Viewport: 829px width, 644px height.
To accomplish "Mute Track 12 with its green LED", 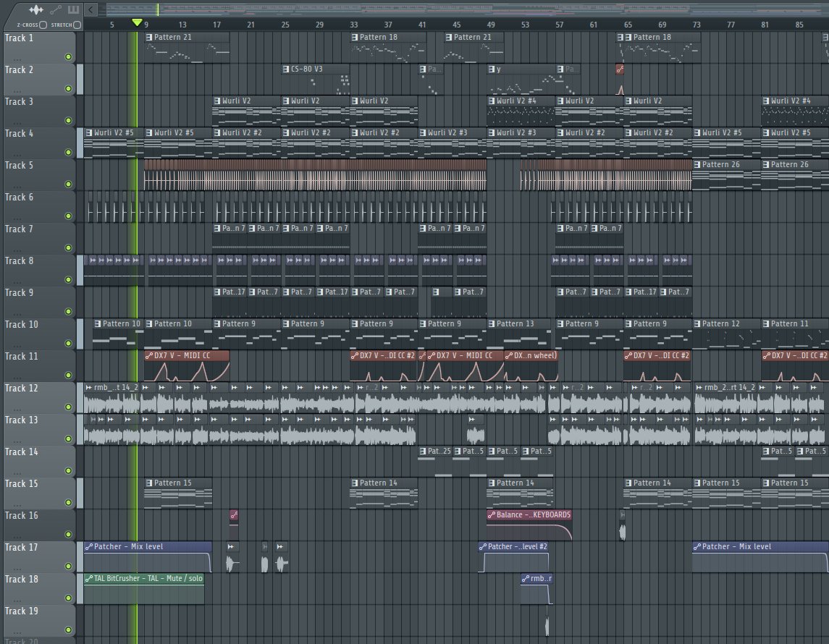I will click(x=68, y=407).
